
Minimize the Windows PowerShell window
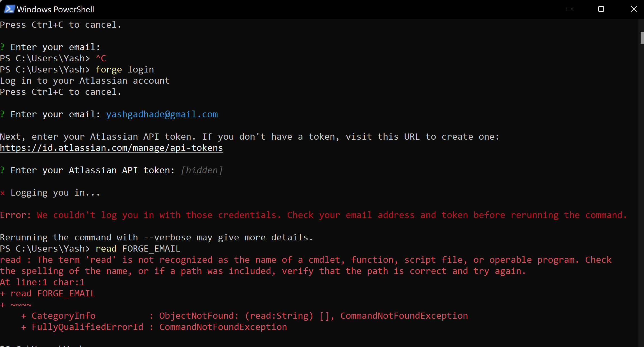pos(569,9)
